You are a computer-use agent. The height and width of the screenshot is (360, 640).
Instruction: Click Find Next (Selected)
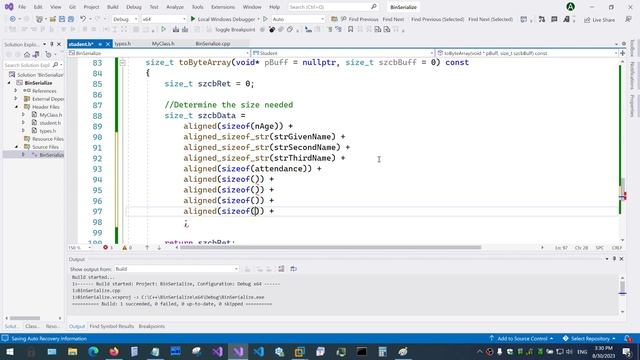(x=490, y=19)
